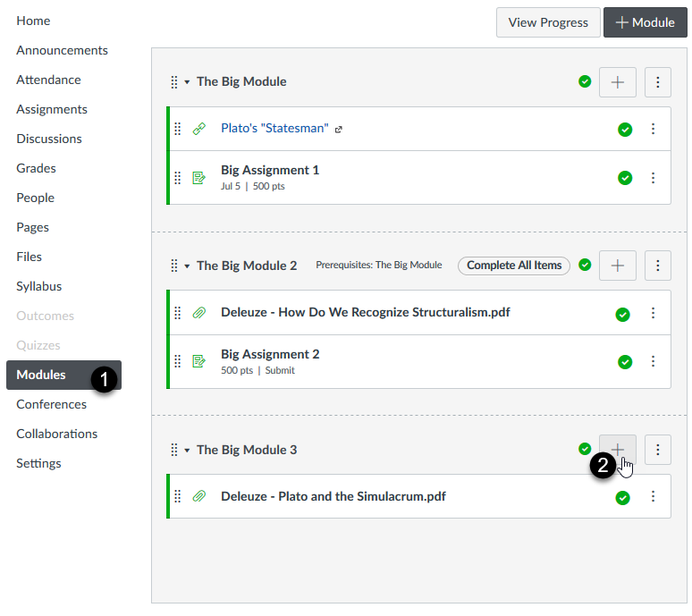Open options for Structuralism.pdf item
This screenshot has height=616, width=692.
[654, 313]
